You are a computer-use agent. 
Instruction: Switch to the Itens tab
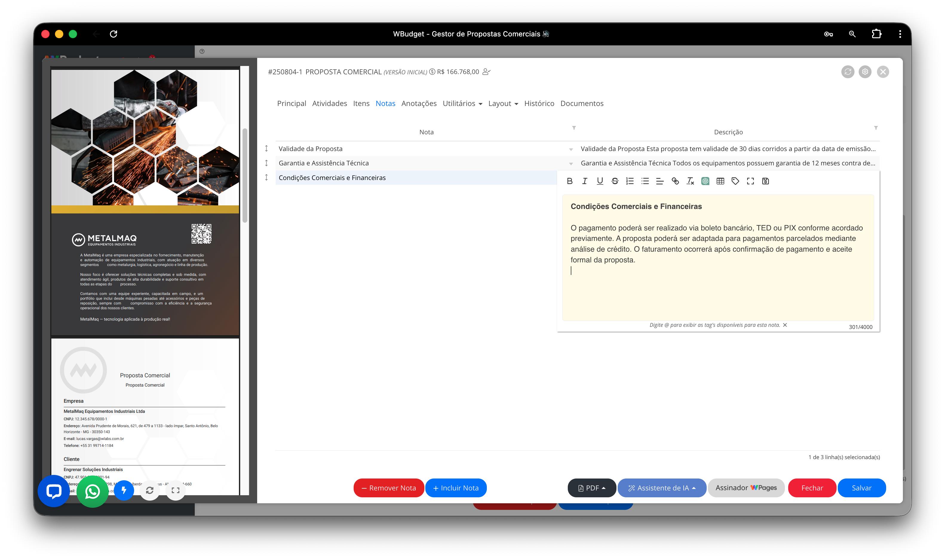pyautogui.click(x=361, y=103)
